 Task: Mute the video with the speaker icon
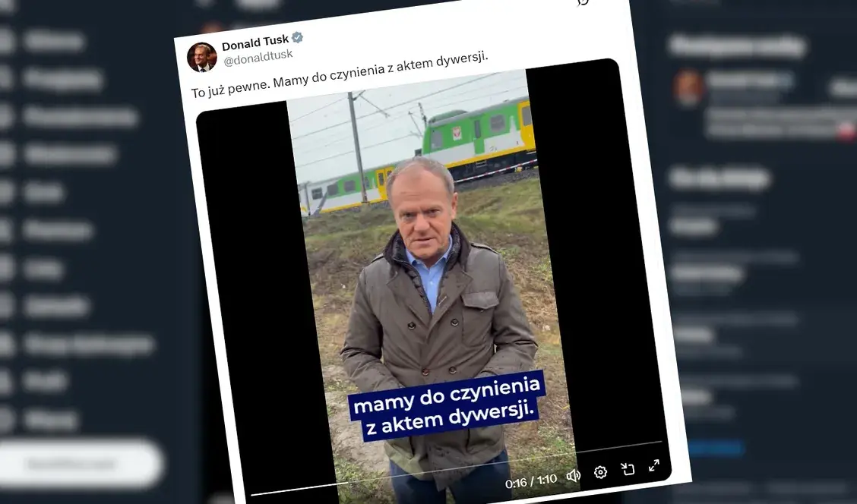(573, 476)
